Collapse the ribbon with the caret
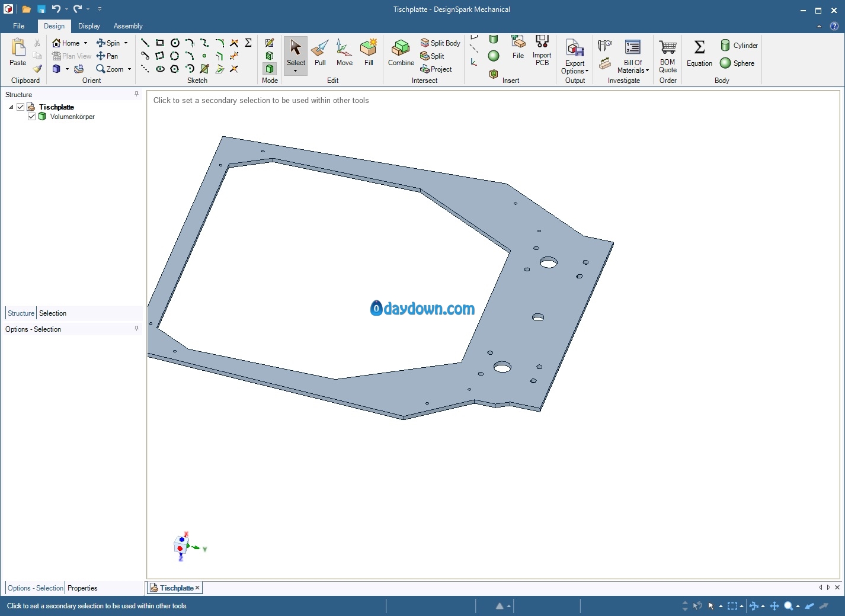The image size is (845, 616). click(819, 26)
